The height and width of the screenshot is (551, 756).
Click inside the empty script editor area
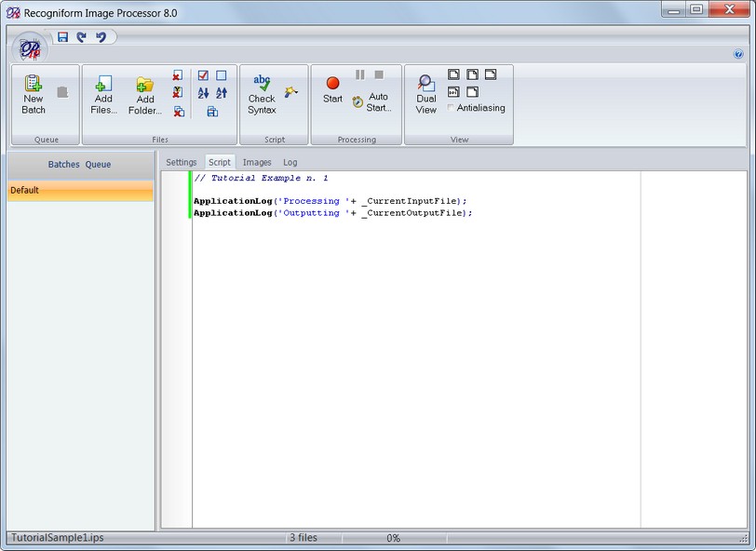(x=415, y=371)
